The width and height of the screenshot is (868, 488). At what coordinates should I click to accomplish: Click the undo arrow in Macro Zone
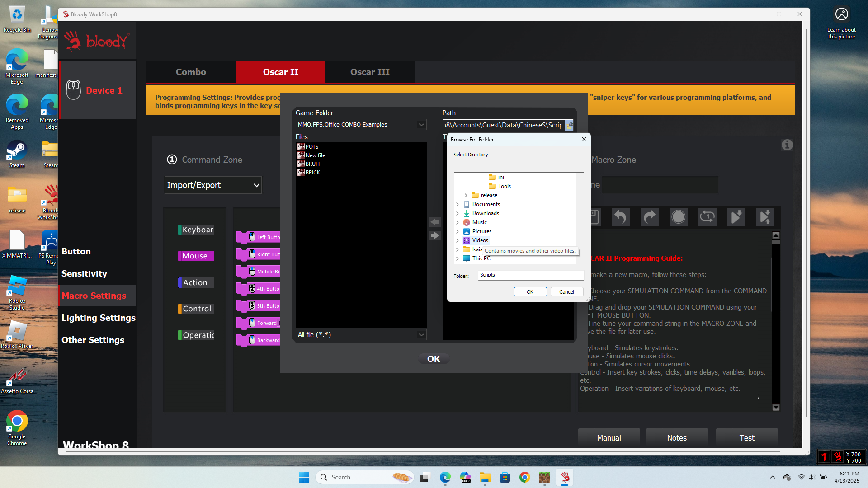[620, 217]
